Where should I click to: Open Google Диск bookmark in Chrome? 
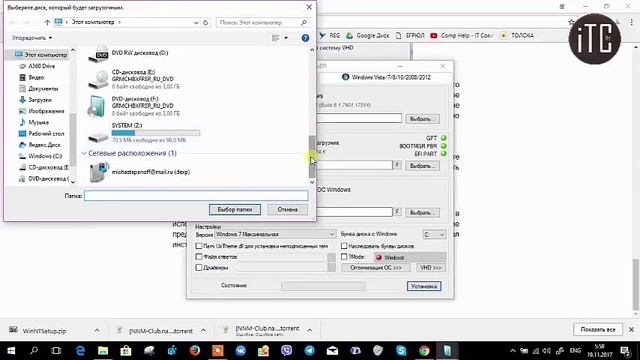tap(368, 36)
